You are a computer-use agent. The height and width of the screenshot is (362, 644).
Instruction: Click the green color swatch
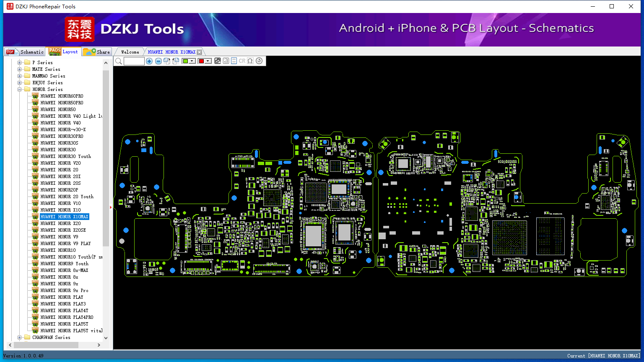coord(185,61)
